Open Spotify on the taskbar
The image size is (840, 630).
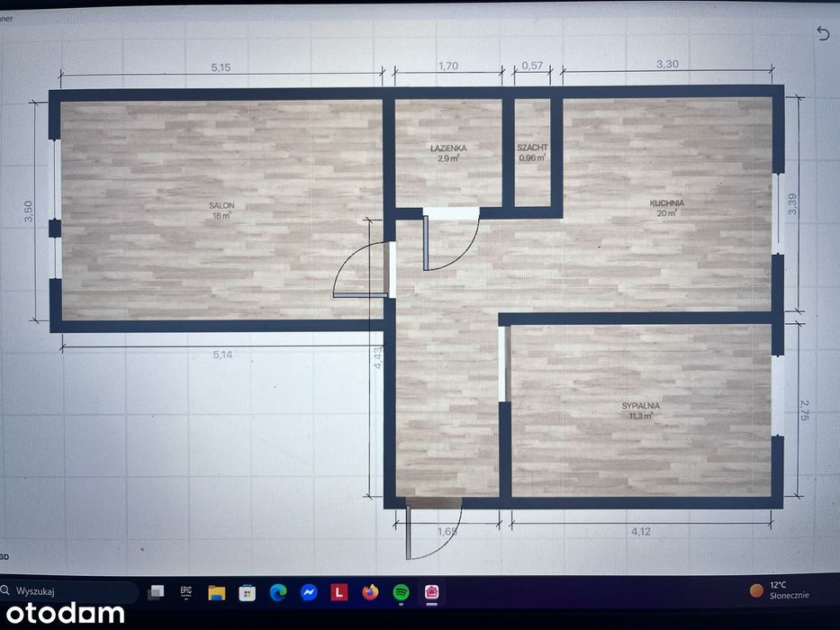(x=402, y=592)
